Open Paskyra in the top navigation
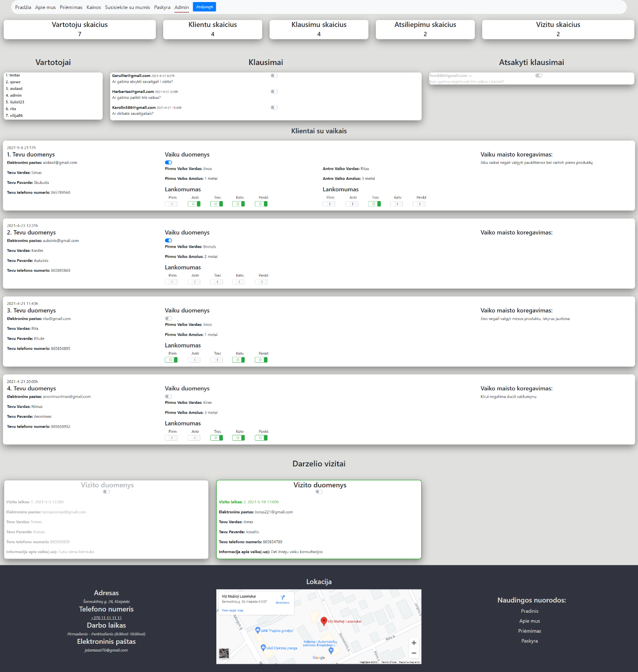 (x=162, y=7)
